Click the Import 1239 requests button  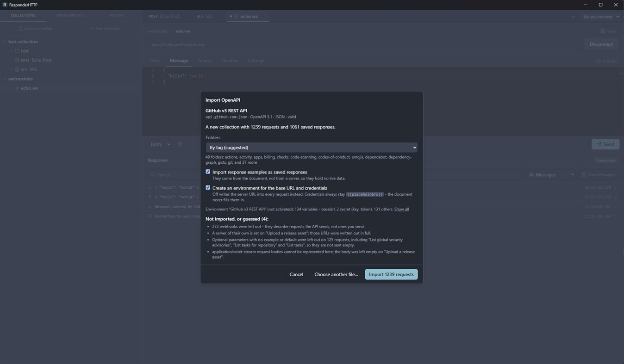[391, 274]
